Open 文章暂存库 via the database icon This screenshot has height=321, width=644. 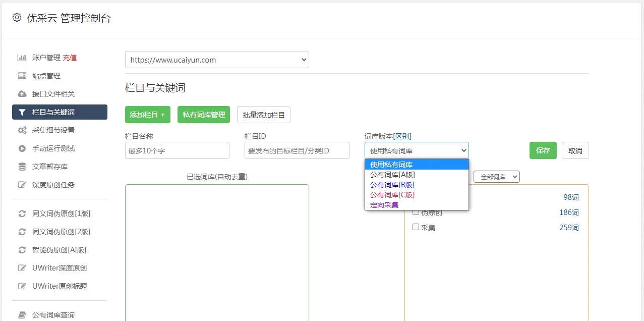click(x=21, y=166)
